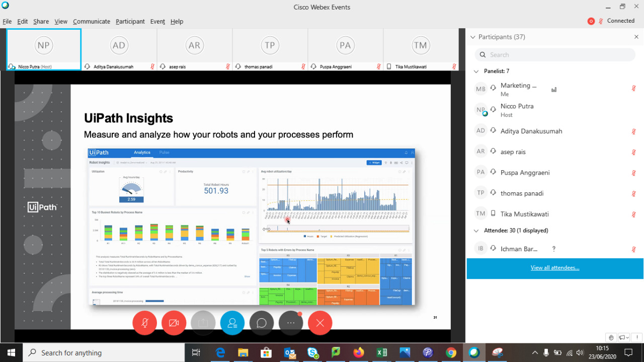Click attendee Ichman Bar... in list
The height and width of the screenshot is (362, 644).
tap(555, 249)
